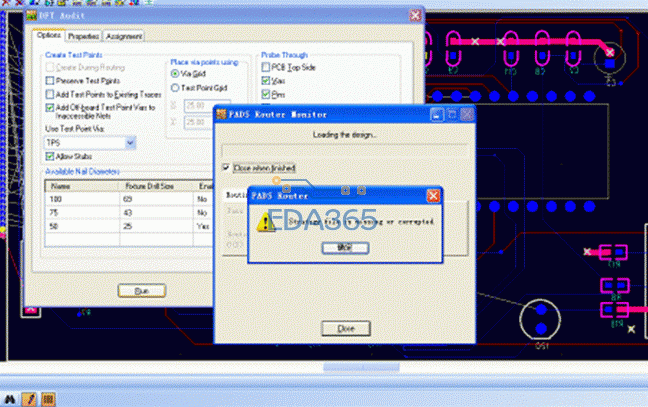Click the Yes cell in the 50 row
Viewport: 648px width, 407px height.
(x=203, y=226)
